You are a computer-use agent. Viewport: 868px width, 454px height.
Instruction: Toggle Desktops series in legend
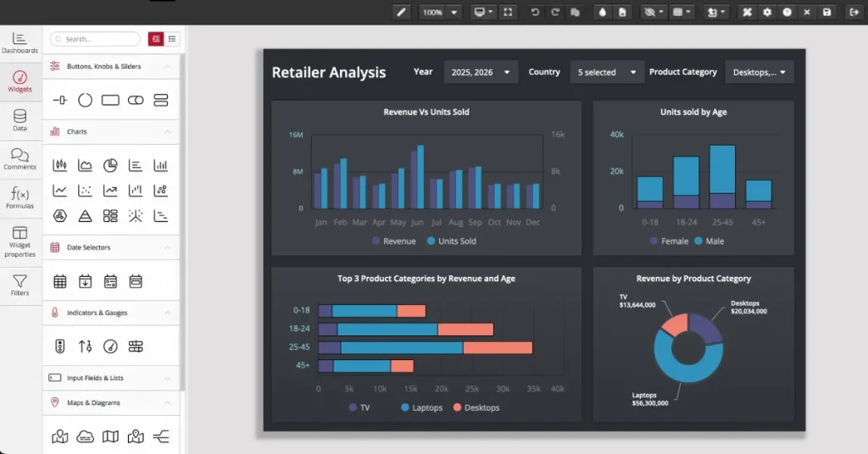(476, 407)
